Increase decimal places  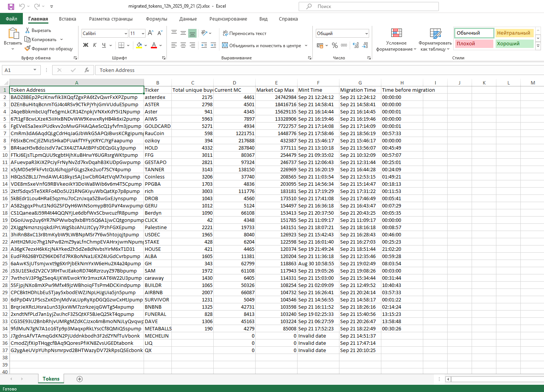(x=356, y=45)
